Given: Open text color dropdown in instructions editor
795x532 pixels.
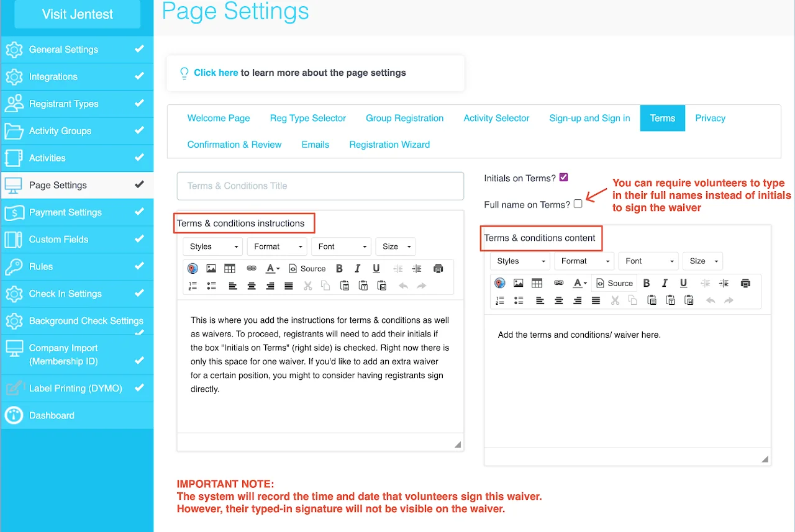Looking at the screenshot, I should pos(273,269).
